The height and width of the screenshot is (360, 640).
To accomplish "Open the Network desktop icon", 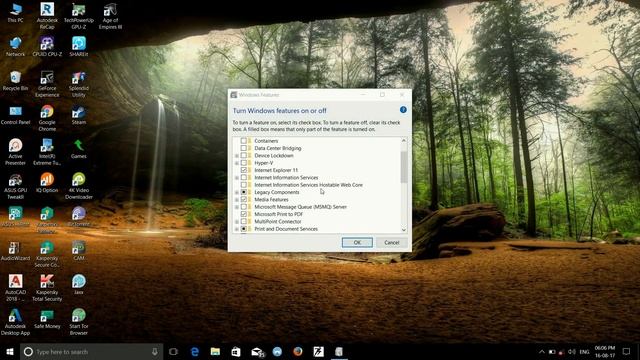I will tap(16, 46).
